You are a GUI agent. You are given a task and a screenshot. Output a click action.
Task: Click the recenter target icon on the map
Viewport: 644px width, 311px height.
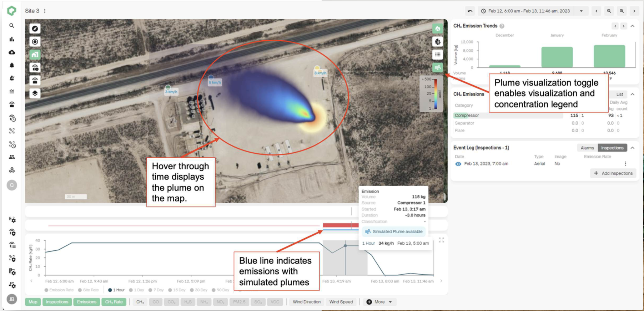[x=35, y=42]
